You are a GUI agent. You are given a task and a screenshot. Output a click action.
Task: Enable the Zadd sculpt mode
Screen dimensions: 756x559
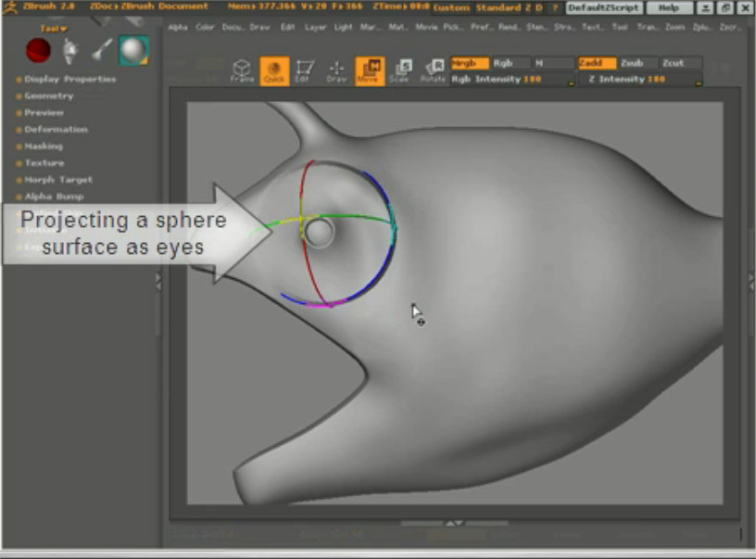597,63
